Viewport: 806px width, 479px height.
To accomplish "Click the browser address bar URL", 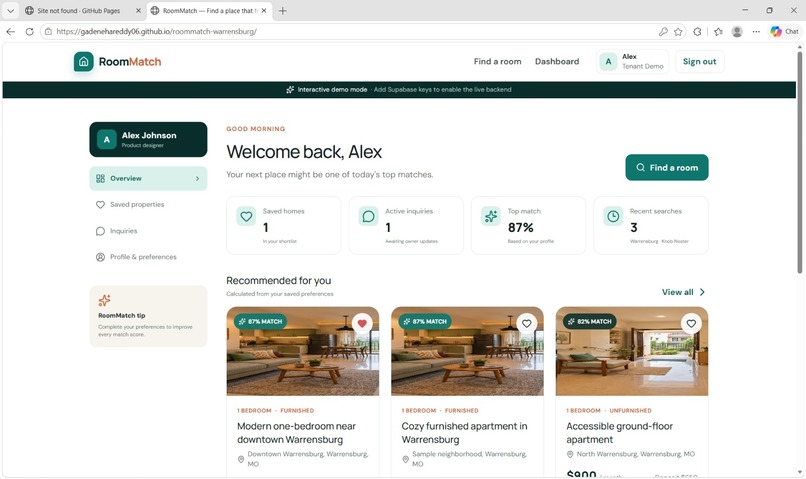I will 157,32.
